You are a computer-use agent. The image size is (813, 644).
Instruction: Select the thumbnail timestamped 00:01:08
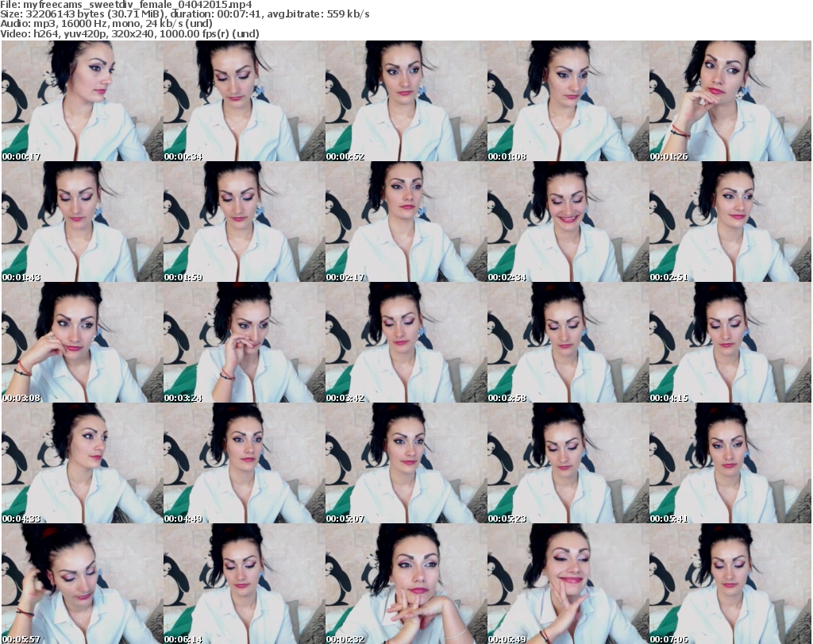[x=568, y=101]
